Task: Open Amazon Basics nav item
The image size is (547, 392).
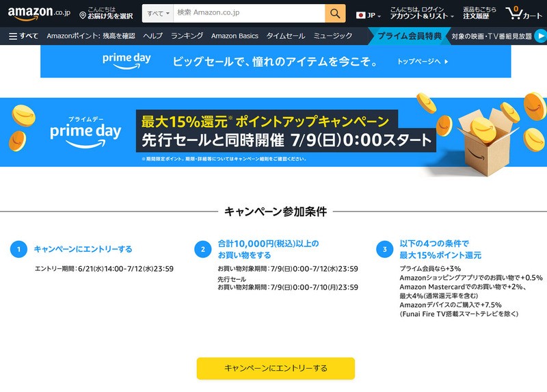Action: pos(235,36)
